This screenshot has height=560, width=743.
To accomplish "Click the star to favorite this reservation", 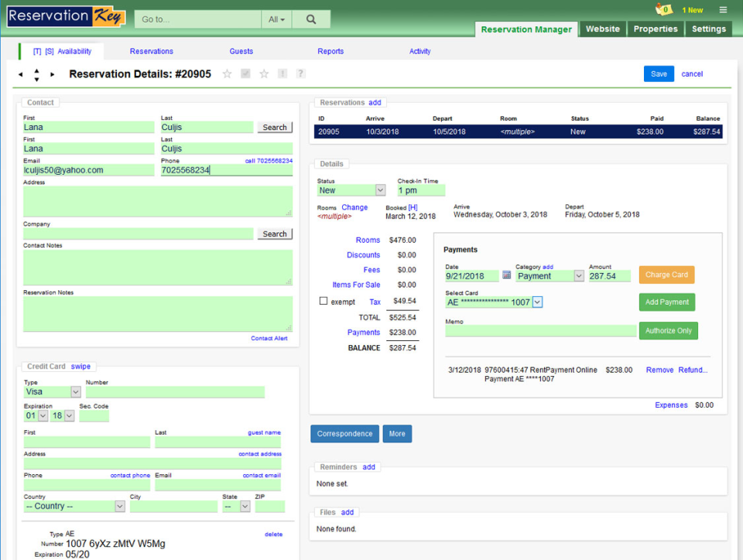I will click(225, 73).
